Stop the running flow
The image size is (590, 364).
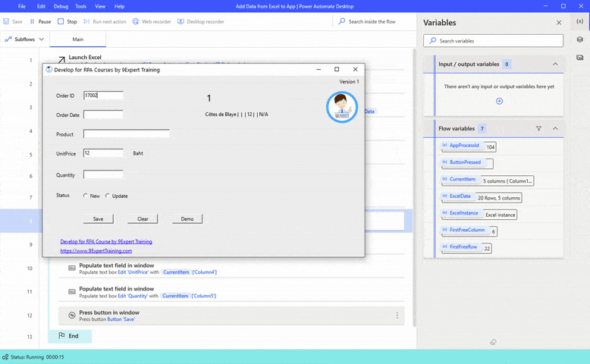point(61,21)
